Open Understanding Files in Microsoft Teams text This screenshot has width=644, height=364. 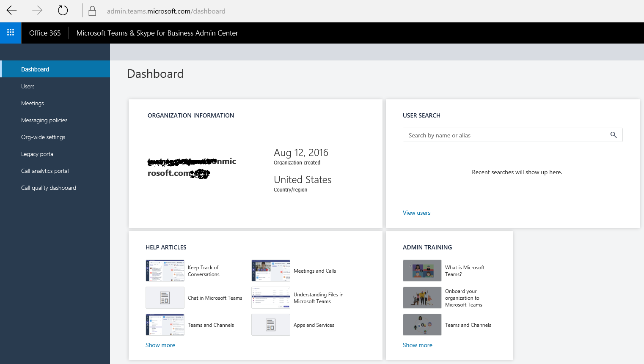click(x=318, y=298)
